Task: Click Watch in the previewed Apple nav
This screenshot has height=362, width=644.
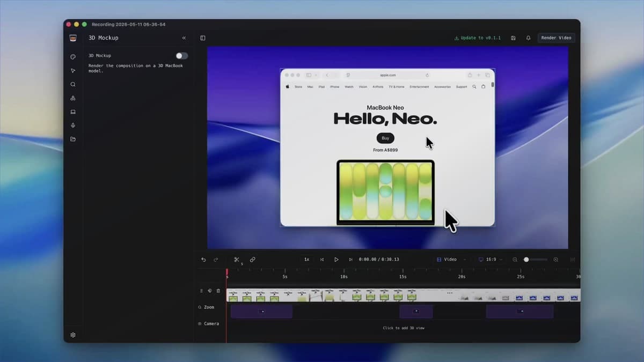Action: (x=349, y=87)
